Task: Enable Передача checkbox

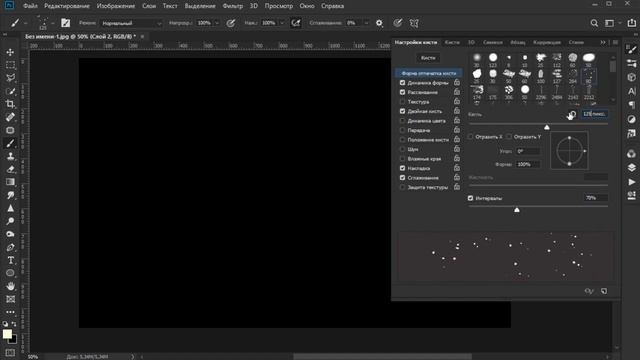Action: 402,130
